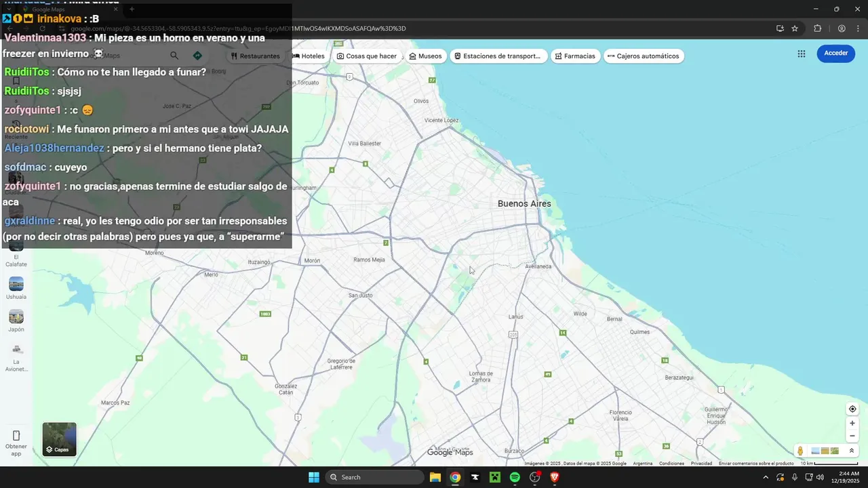Click the Ramos Mejía map label
868x488 pixels.
tap(369, 260)
